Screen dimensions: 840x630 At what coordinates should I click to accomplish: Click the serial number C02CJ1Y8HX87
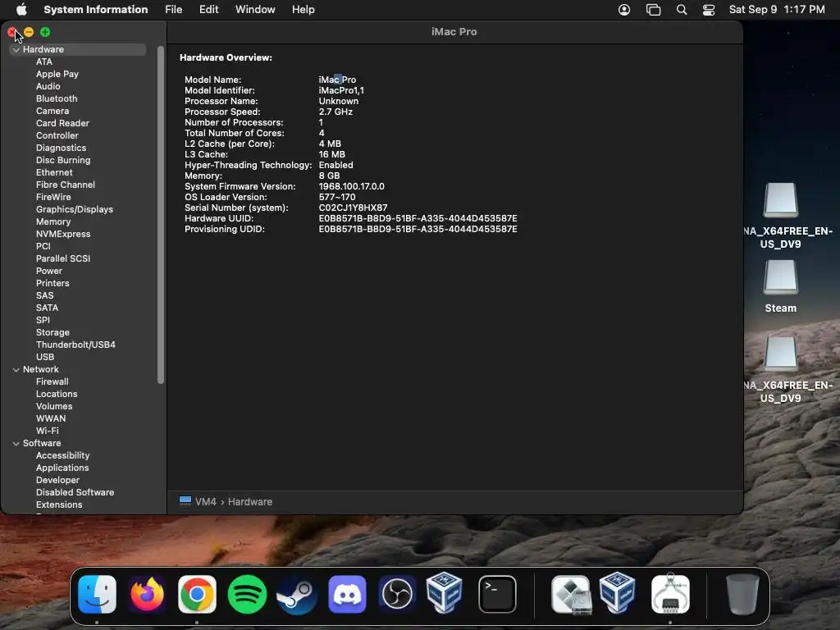(x=353, y=208)
